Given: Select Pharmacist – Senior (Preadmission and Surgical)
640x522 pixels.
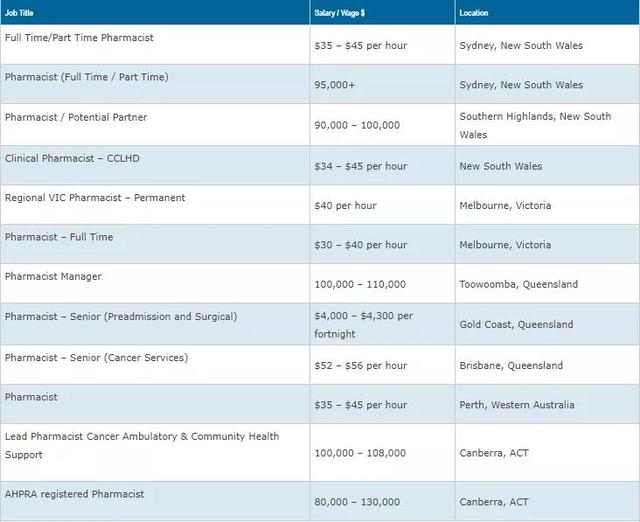Looking at the screenshot, I should (121, 317).
